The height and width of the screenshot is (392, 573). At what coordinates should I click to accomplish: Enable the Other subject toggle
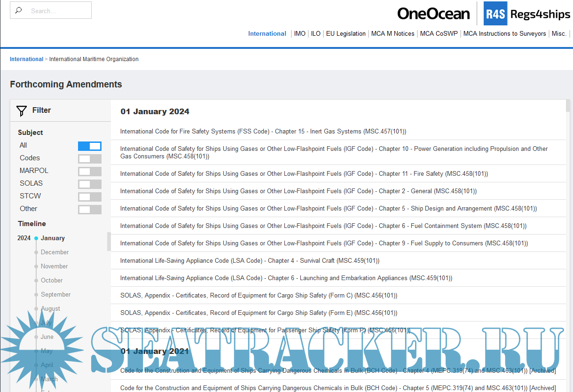(x=89, y=209)
